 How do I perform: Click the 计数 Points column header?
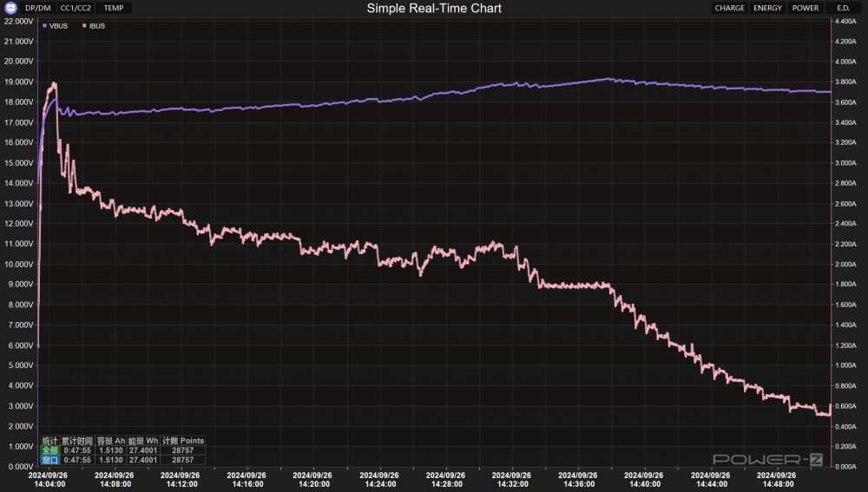[183, 441]
